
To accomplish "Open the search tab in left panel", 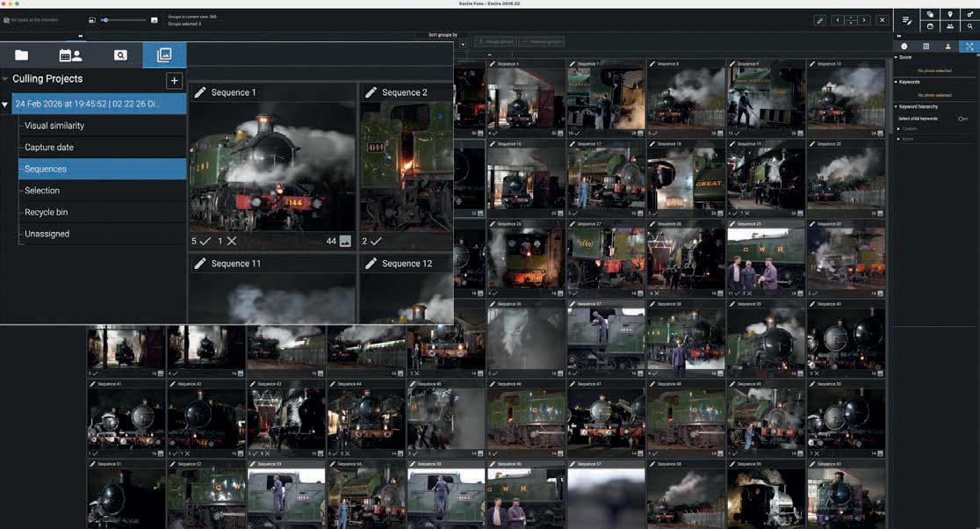I will click(x=120, y=55).
